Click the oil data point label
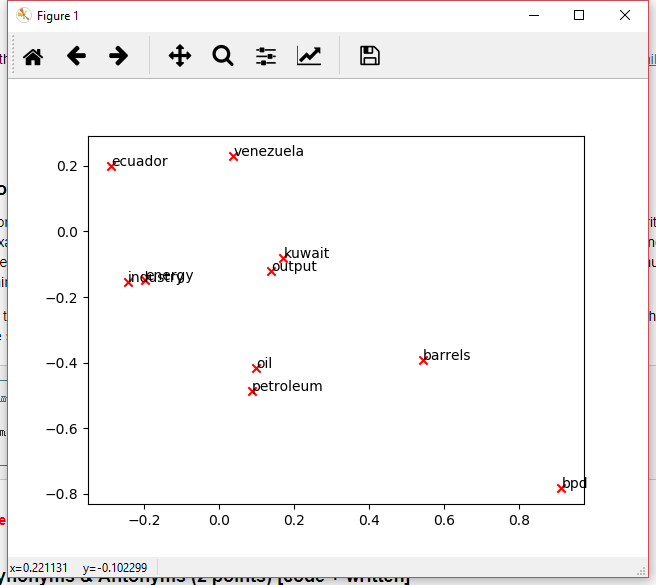656x585 pixels. tap(264, 363)
